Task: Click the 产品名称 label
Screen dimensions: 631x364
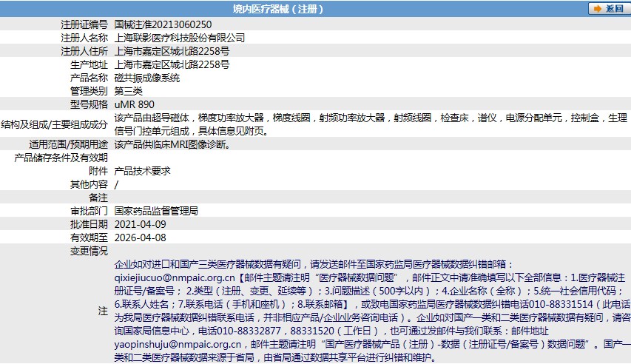Action: pos(89,78)
